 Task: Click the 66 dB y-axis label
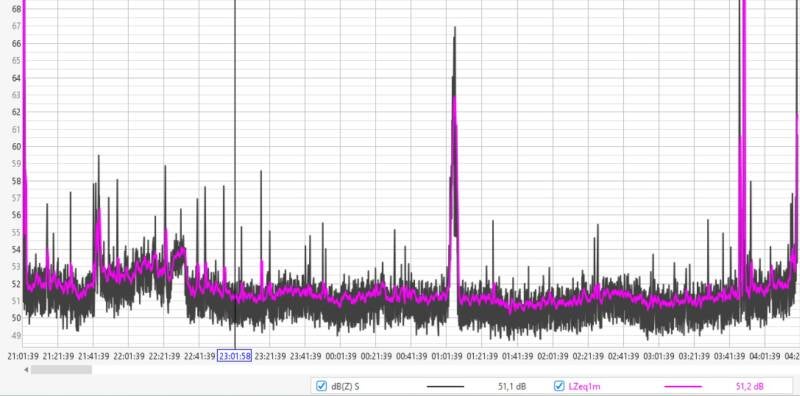pos(16,44)
